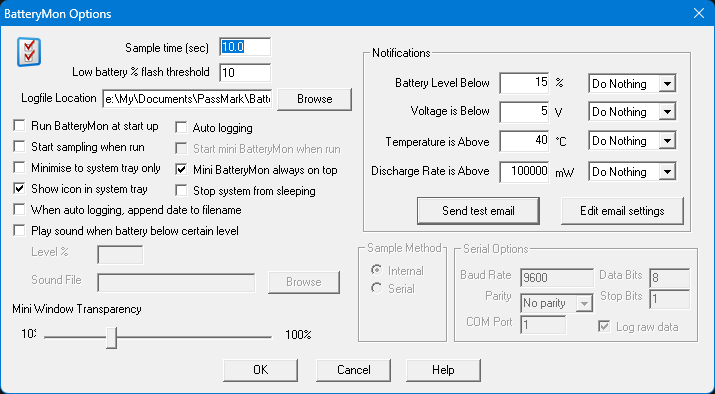Click the Mini Window Transparency label
This screenshot has width=715, height=394.
tap(77, 309)
